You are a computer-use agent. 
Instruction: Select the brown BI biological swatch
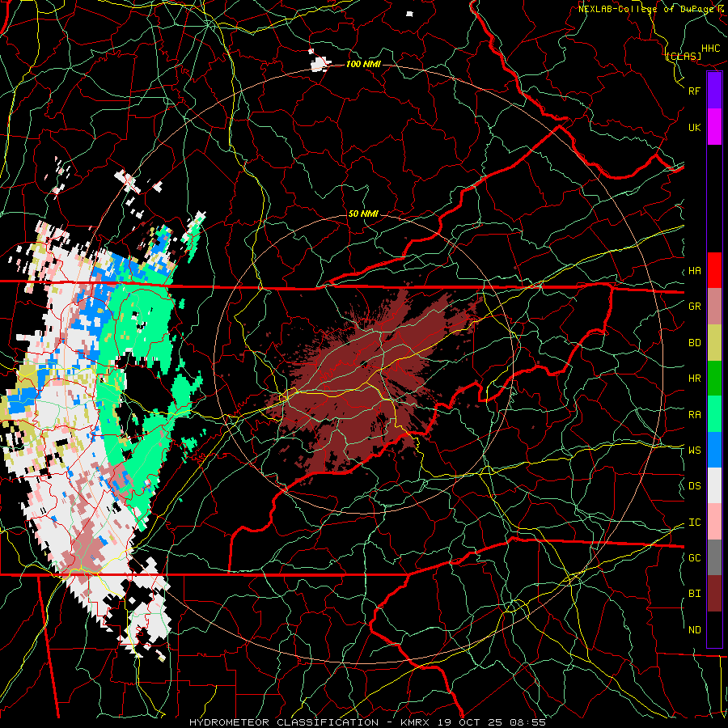(x=714, y=594)
